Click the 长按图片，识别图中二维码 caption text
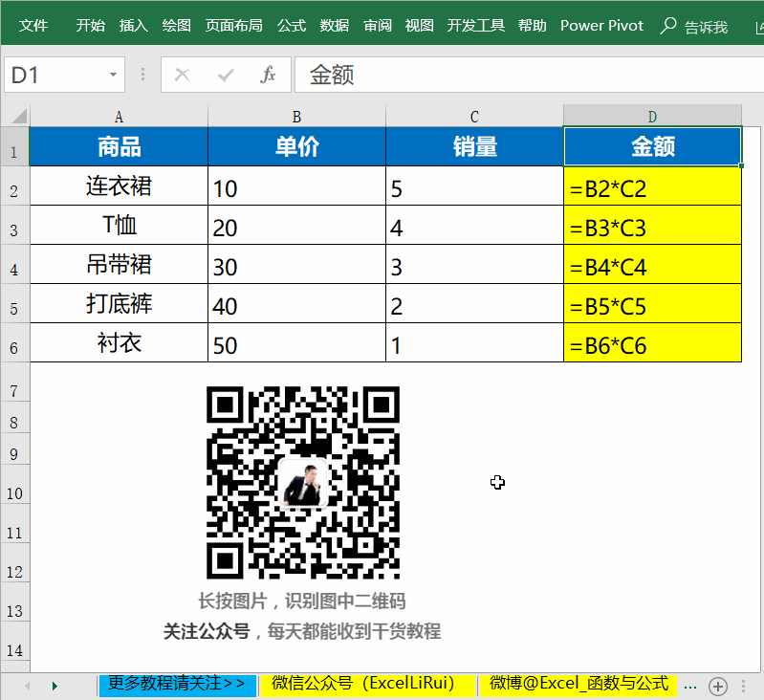This screenshot has width=764, height=700. (302, 602)
